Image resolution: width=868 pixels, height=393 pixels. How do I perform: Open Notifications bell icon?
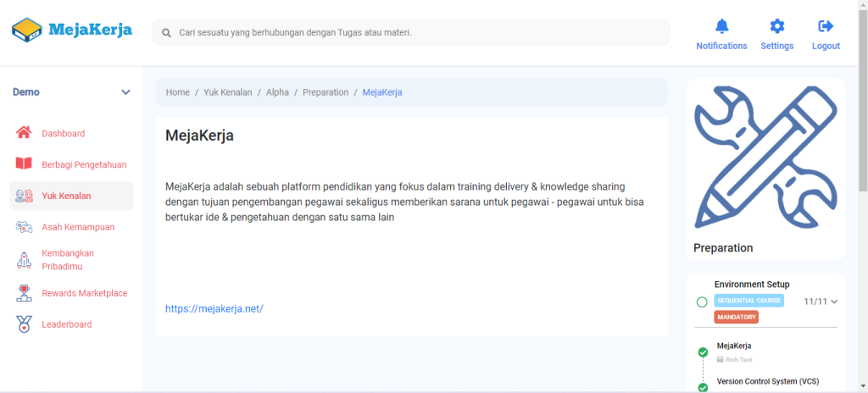click(721, 26)
